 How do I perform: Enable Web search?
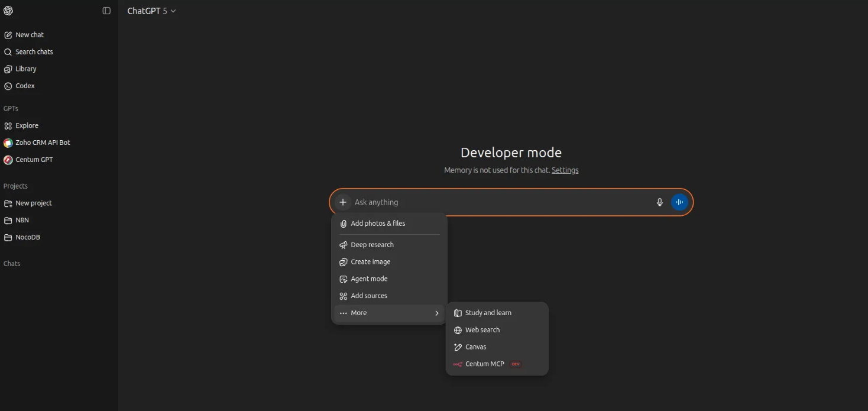[x=497, y=331]
